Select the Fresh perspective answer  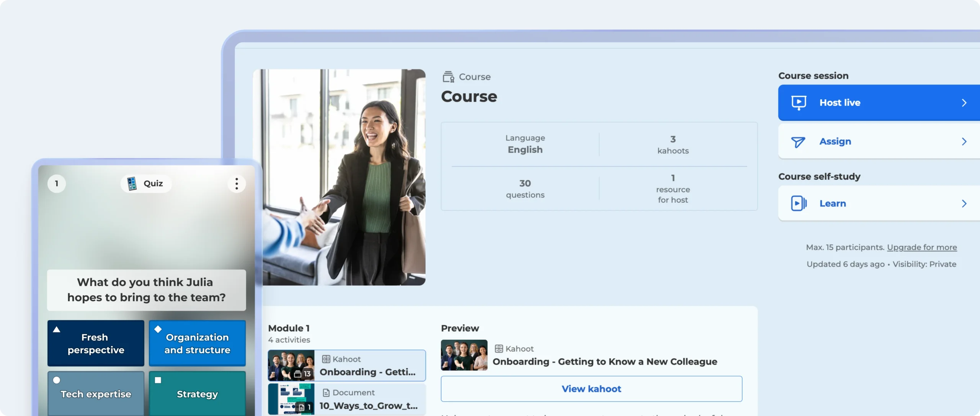[x=96, y=343]
